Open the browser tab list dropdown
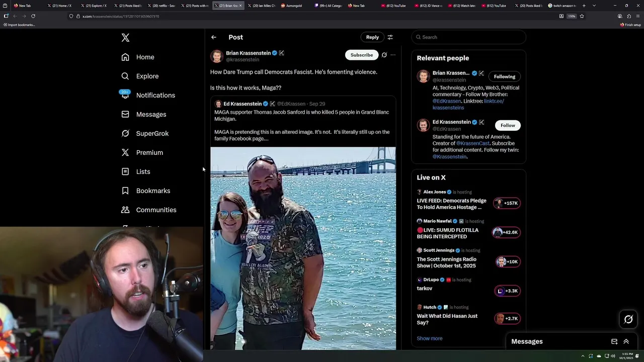The image size is (644, 362). 594,6
